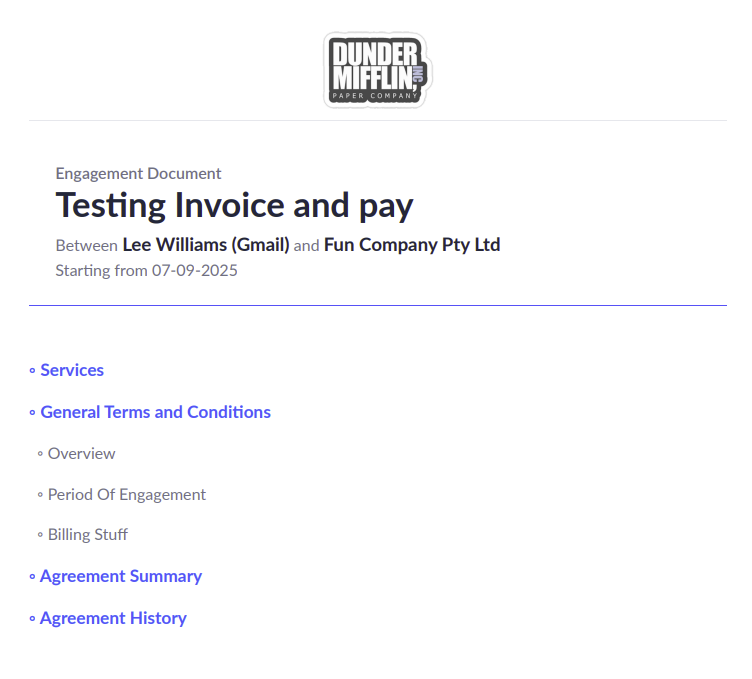Click the title Testing Invoice and pay

pyautogui.click(x=234, y=205)
